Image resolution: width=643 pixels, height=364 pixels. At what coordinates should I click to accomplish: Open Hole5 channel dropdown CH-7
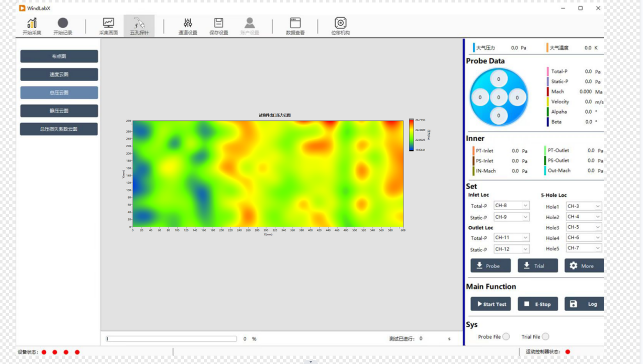point(584,248)
